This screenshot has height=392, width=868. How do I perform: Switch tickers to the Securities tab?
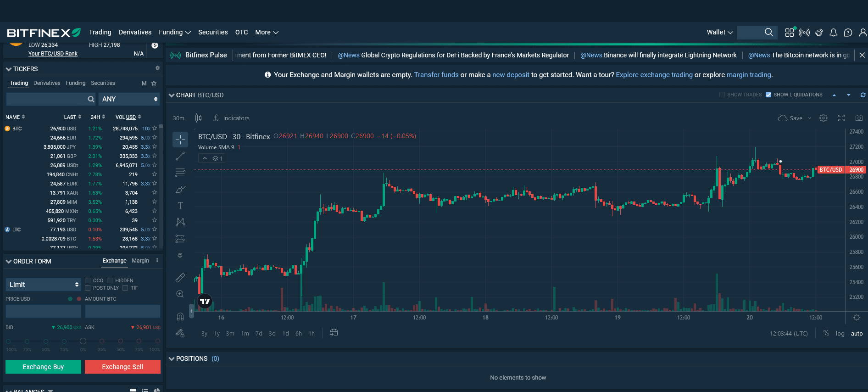click(x=103, y=83)
